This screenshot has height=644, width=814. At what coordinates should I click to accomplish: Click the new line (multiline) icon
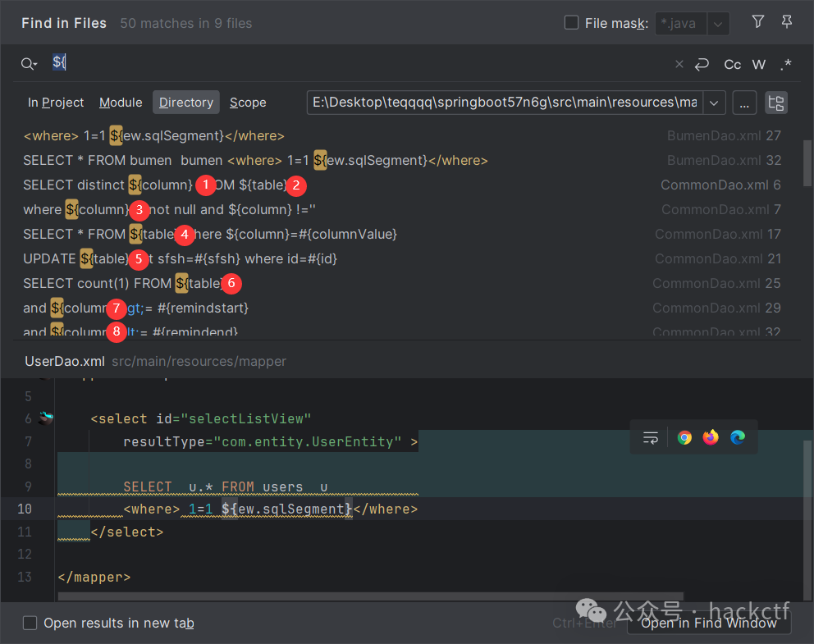point(702,64)
